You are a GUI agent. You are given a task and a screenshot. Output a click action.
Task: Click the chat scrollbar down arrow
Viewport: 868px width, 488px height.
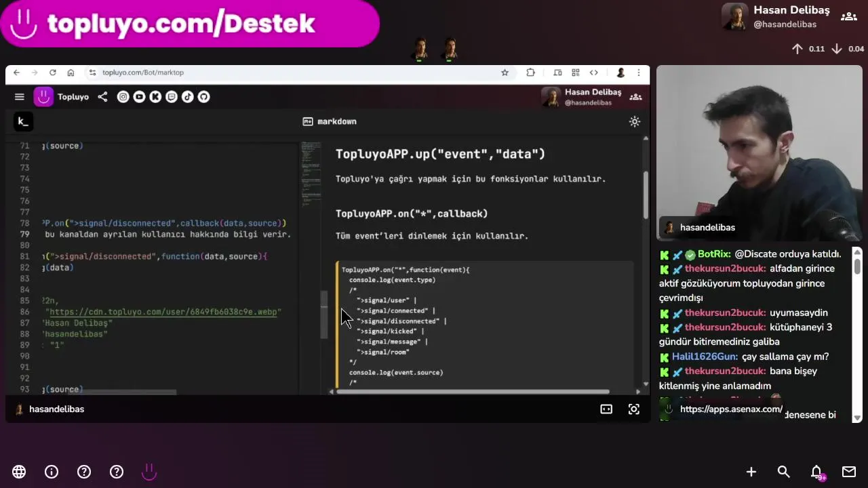click(857, 418)
